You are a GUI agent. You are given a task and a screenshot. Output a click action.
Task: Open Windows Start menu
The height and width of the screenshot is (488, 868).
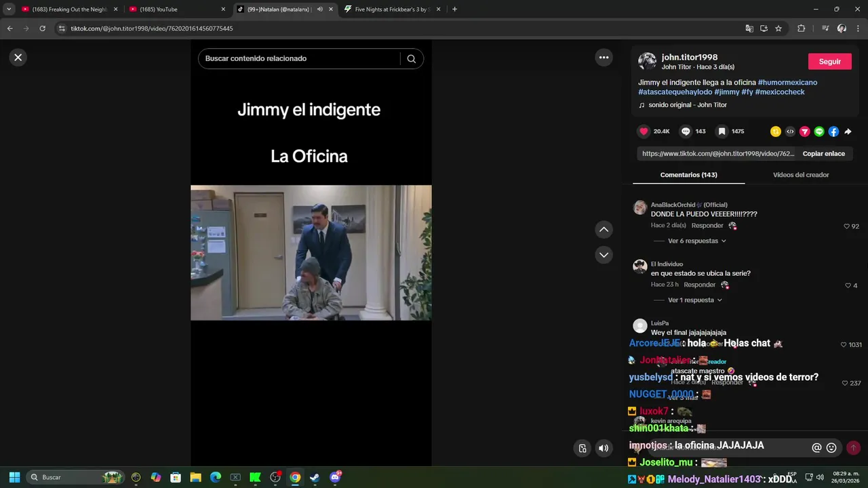point(14,477)
